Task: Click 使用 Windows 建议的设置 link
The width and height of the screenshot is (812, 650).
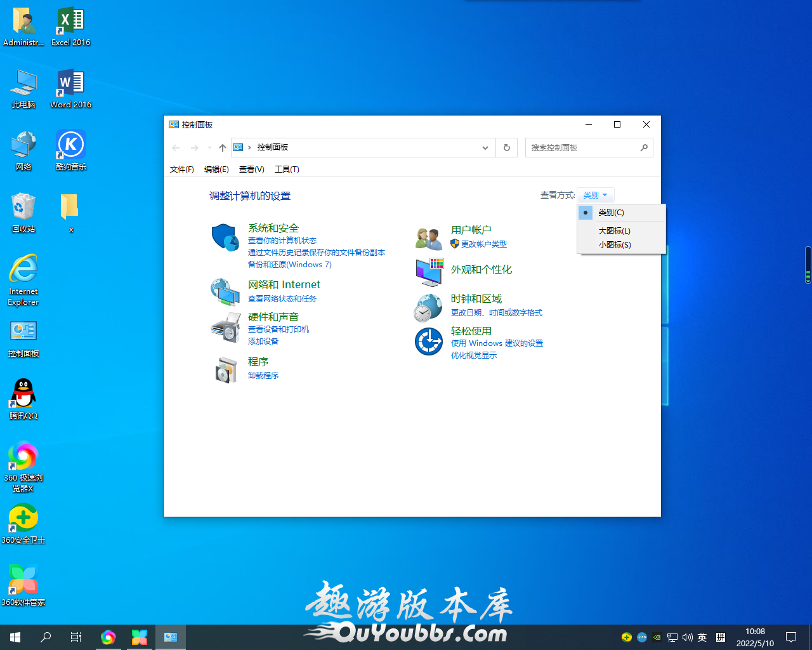Action: (497, 343)
